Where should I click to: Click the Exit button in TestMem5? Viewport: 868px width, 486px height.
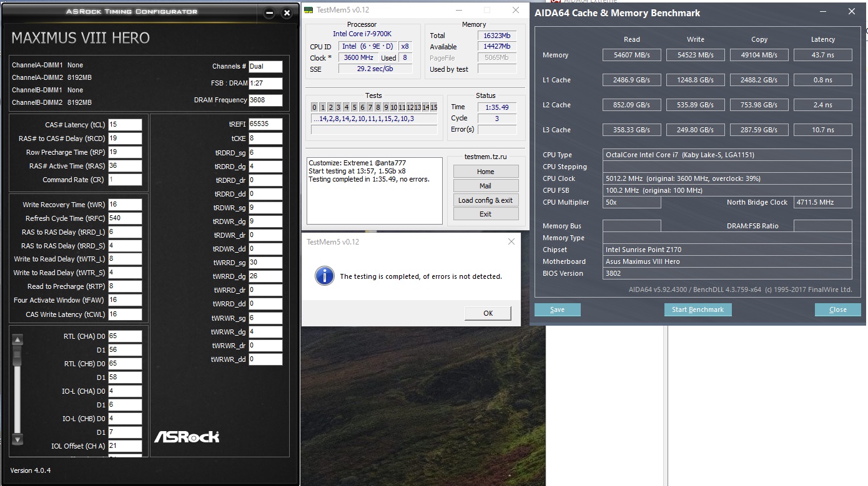tap(486, 214)
